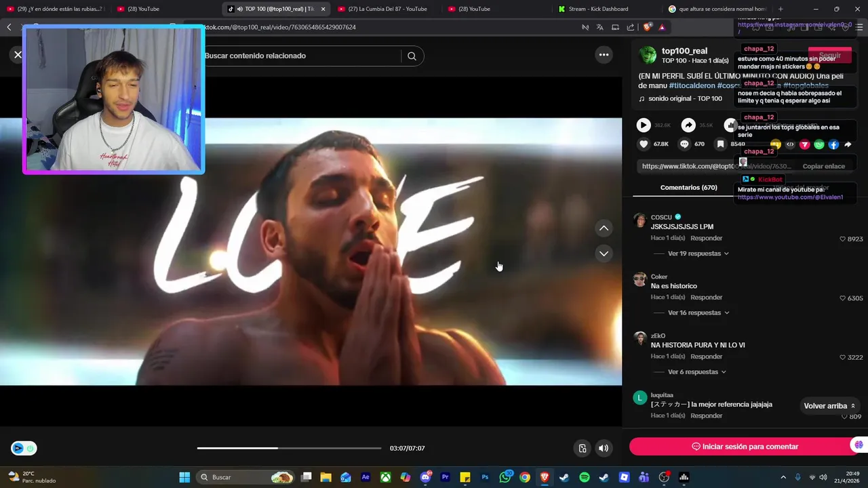Like COSCU's comment with 8923 likes
Screen dimensions: 868x488
coord(842,239)
